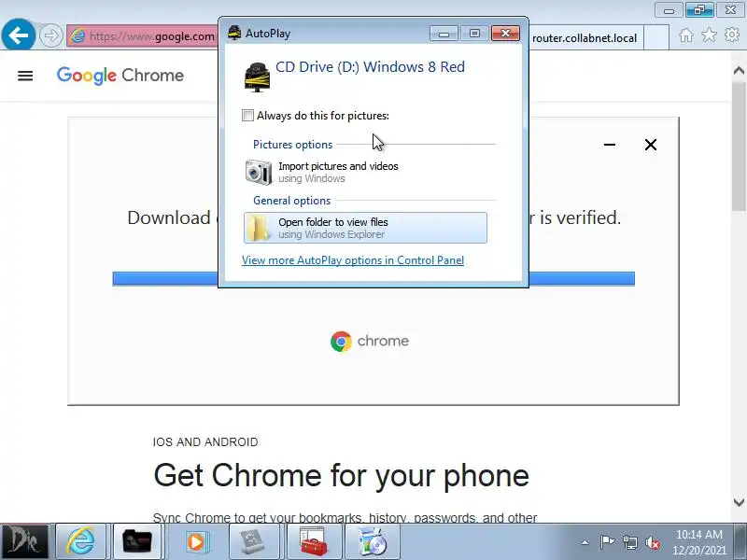The width and height of the screenshot is (747, 560).
Task: Click the down arrow of the page scrollbar
Action: [739, 502]
